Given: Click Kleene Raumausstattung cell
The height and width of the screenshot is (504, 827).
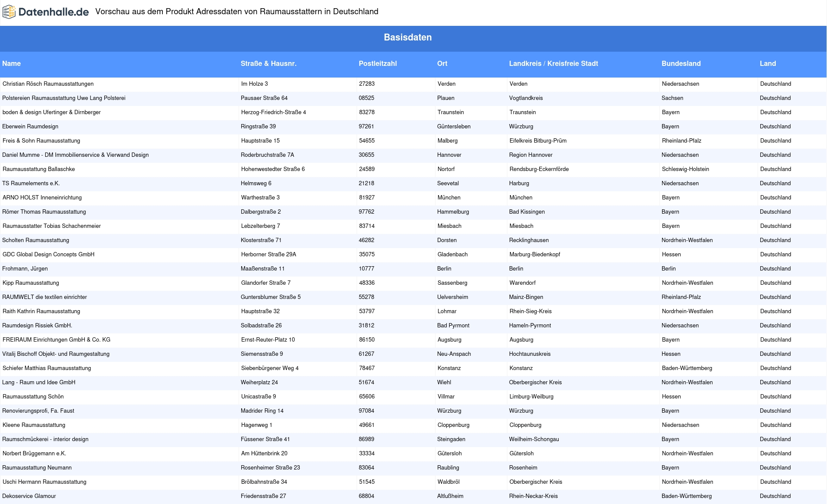Looking at the screenshot, I should pyautogui.click(x=34, y=425).
